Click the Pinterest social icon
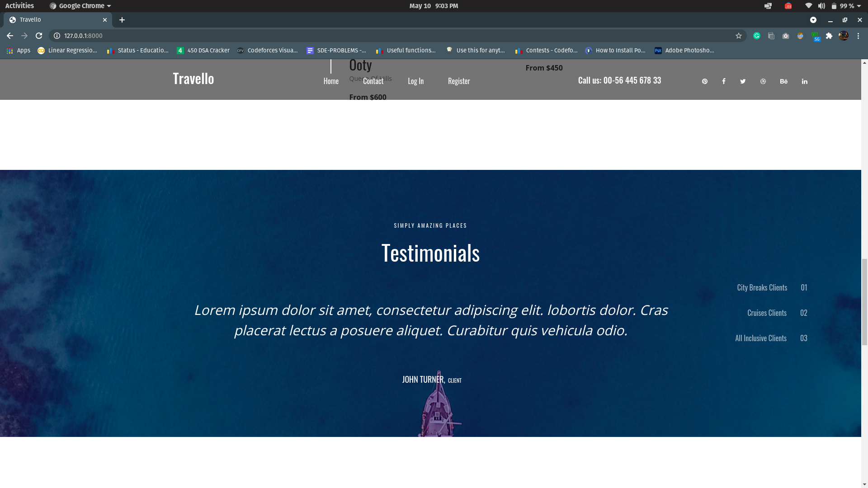This screenshot has height=488, width=868. click(704, 81)
